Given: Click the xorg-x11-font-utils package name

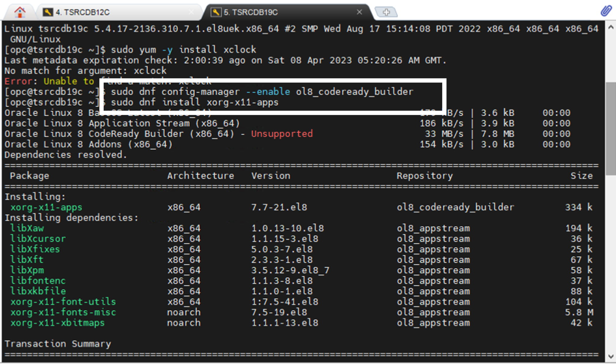Looking at the screenshot, I should click(63, 302).
